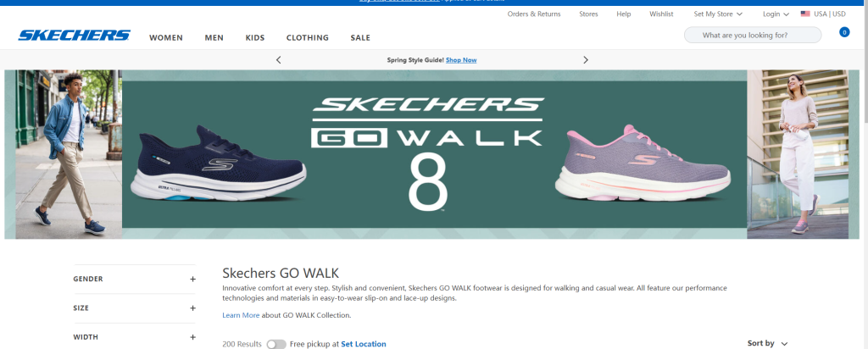
Task: Open the Sale menu
Action: 360,37
